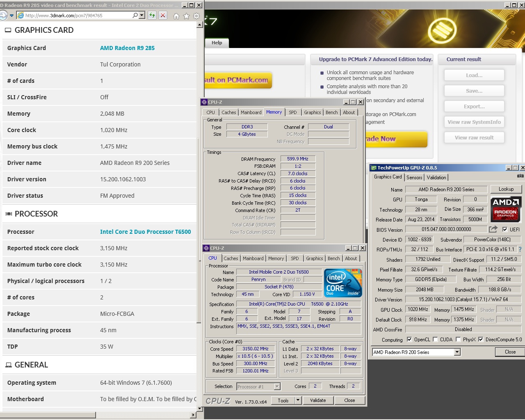Click the Internet Explorer page icon
Image resolution: width=525 pixels, height=420 pixels.
point(21,15)
